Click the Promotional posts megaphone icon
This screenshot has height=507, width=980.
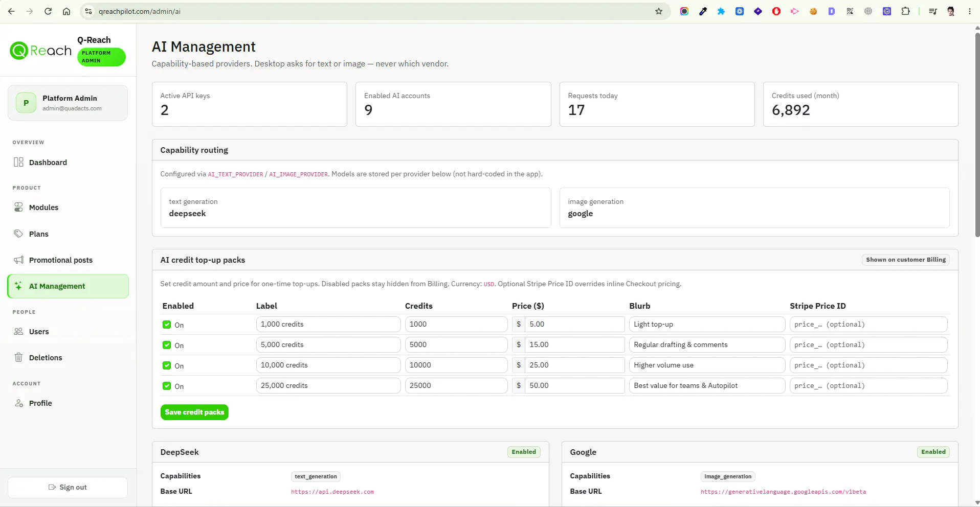(18, 260)
